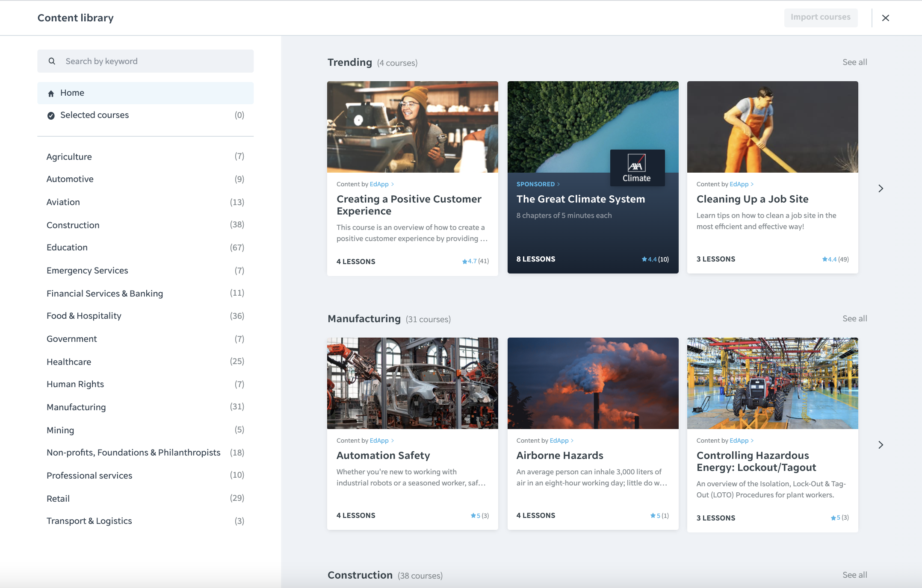This screenshot has height=588, width=922.
Task: Open the Manufacturing category in sidebar
Action: [x=145, y=407]
